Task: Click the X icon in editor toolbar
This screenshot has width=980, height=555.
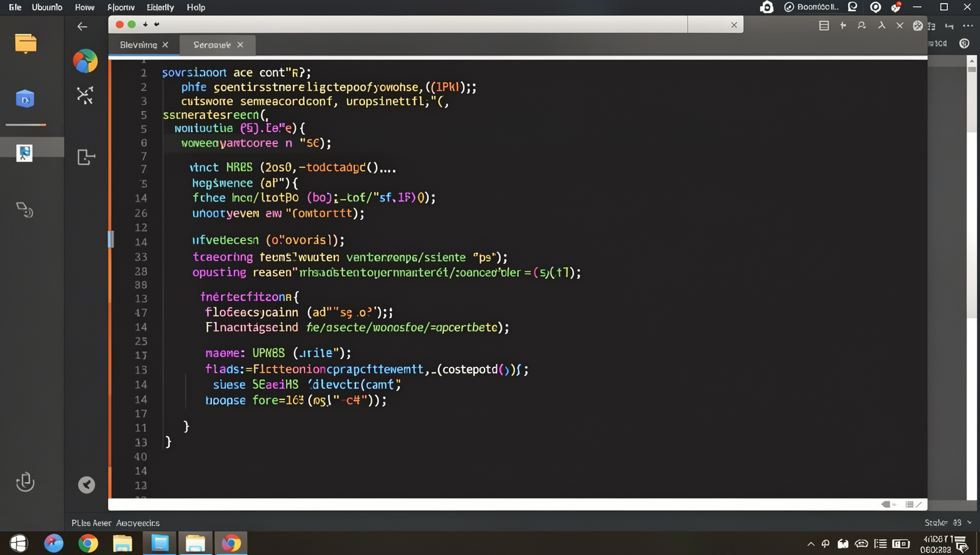Action: click(x=900, y=25)
